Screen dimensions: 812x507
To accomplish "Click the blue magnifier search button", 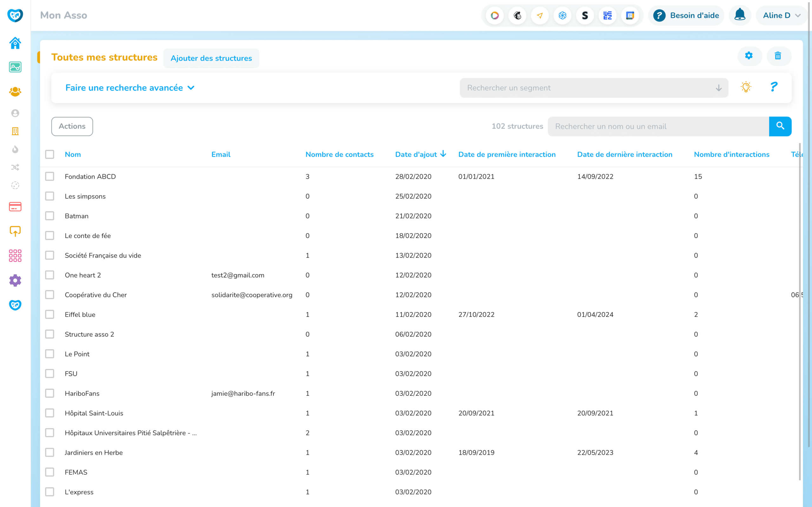I will coord(780,126).
